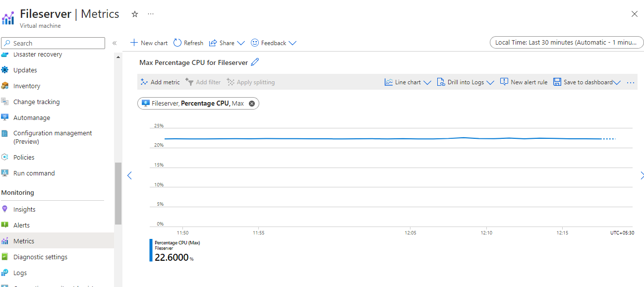Open the Local Time range picker
644x287 pixels.
tap(566, 42)
